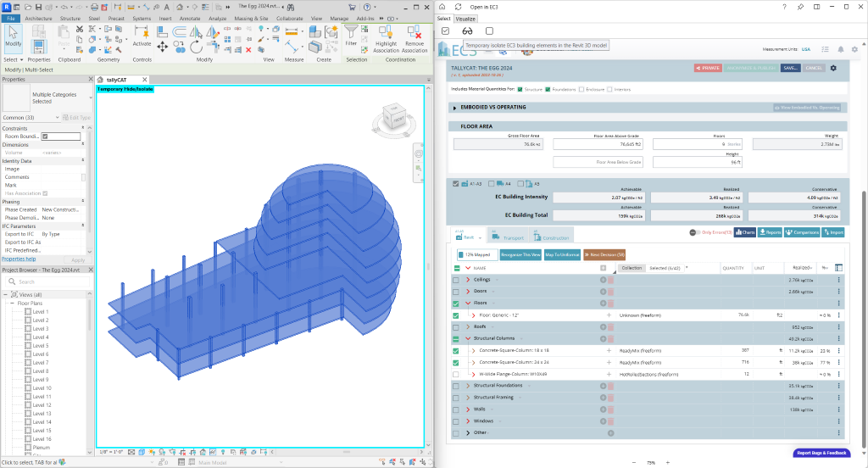Click the glasses isolate icon in Visualize tab
The height and width of the screenshot is (468, 868).
[x=467, y=31]
